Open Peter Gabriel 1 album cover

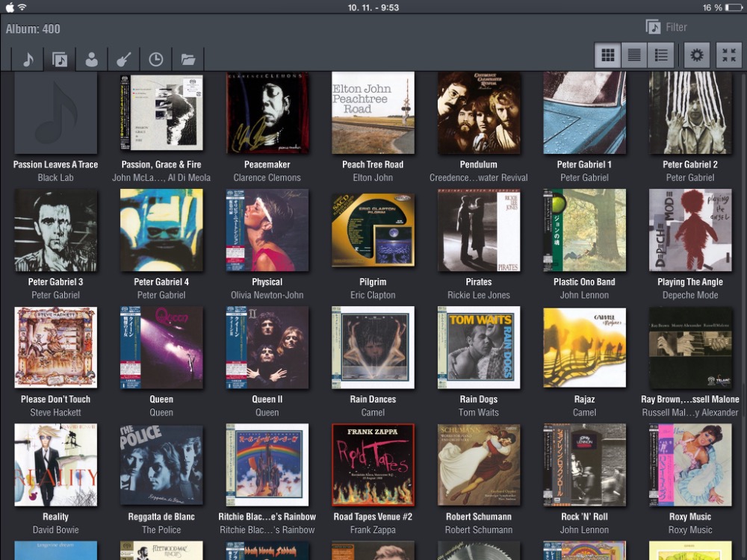(585, 113)
